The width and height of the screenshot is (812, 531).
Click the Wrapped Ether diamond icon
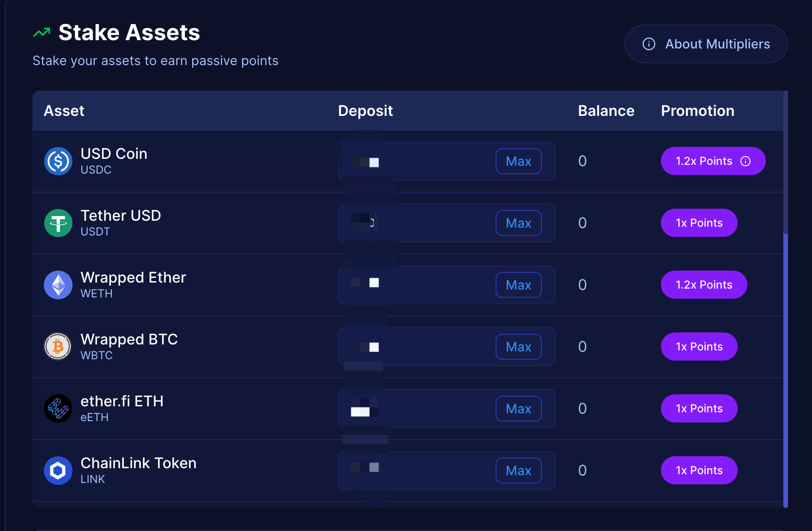(58, 285)
